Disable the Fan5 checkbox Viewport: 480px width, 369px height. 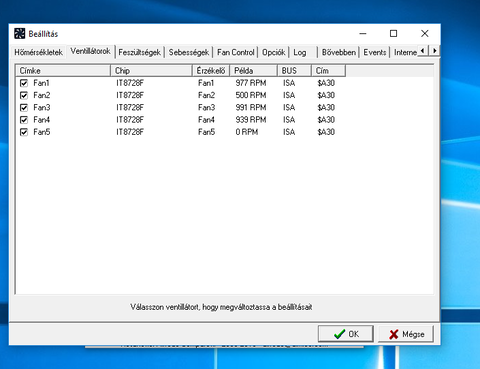[x=24, y=132]
